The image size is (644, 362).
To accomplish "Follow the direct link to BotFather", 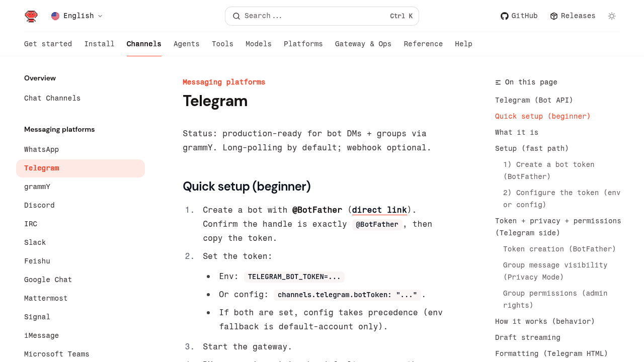I will (x=379, y=210).
